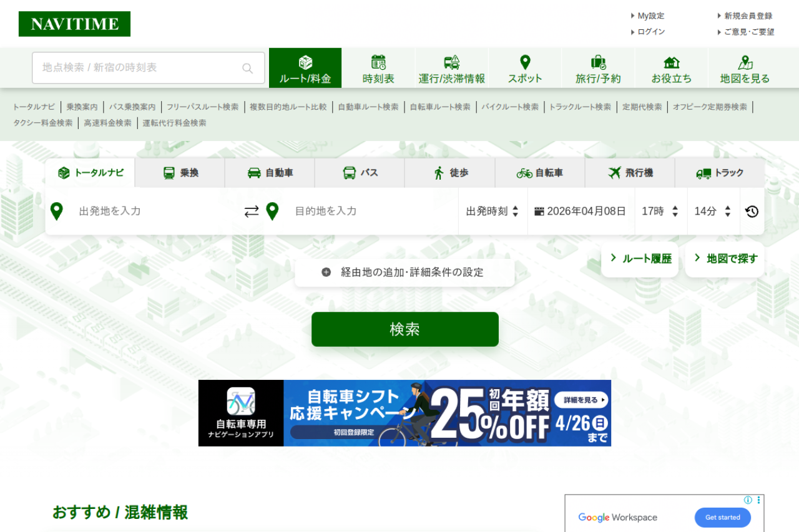Switch to the 乗換 transit tab
This screenshot has width=799, height=532.
[180, 173]
